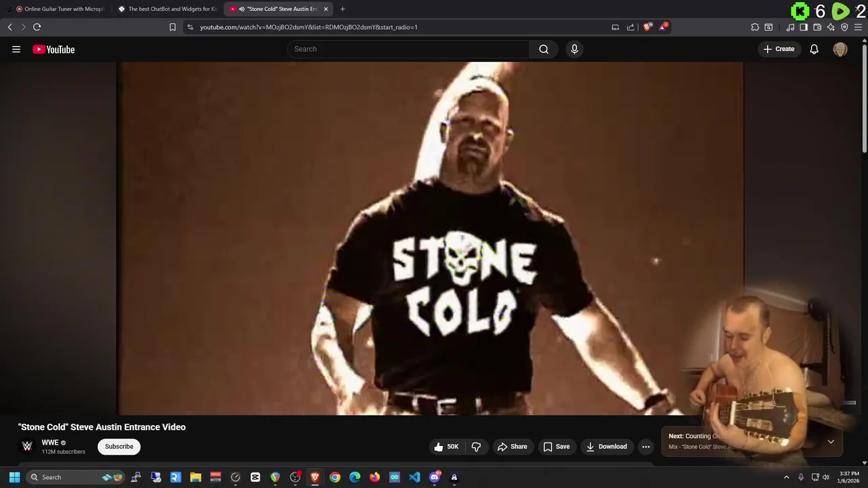Screen dimensions: 868x488
Task: Expand the Next up playlist chevron
Action: [831, 441]
